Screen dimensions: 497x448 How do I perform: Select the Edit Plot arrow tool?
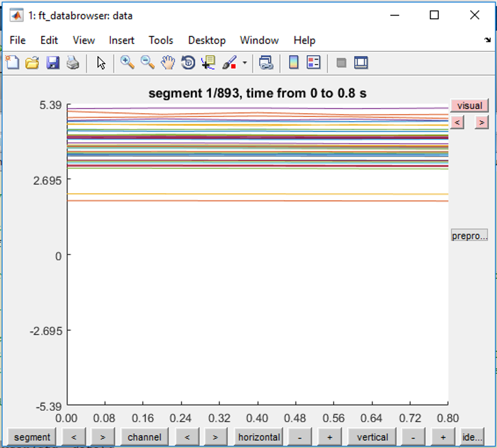coord(101,62)
